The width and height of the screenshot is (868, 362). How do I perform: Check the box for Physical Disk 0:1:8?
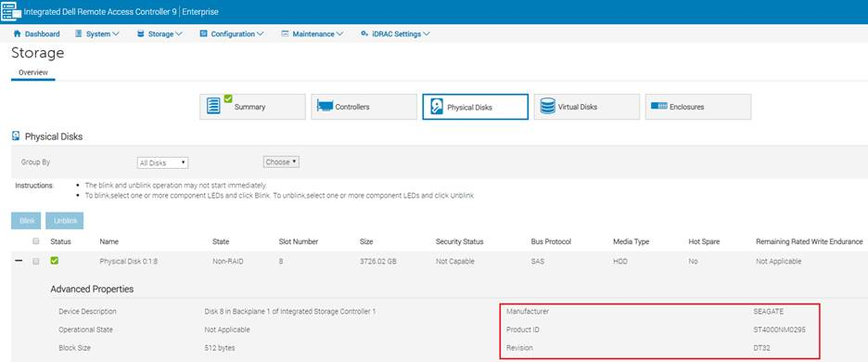coord(36,261)
